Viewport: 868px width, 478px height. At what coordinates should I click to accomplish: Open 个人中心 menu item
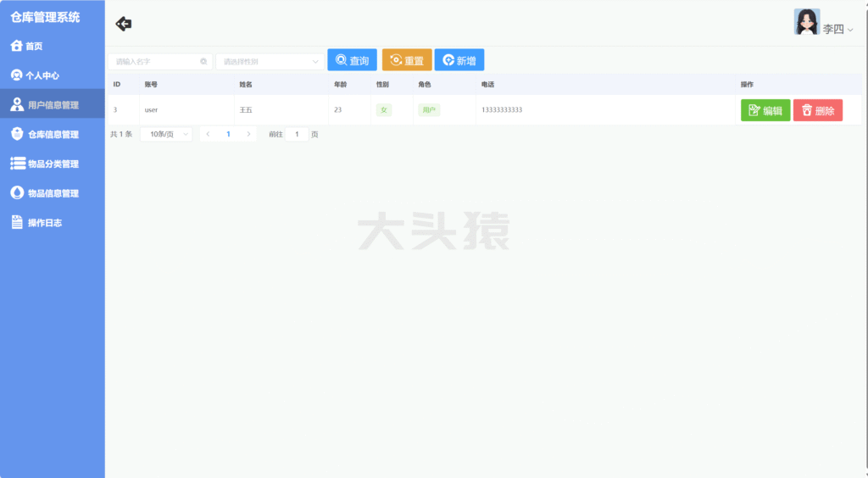pos(53,75)
